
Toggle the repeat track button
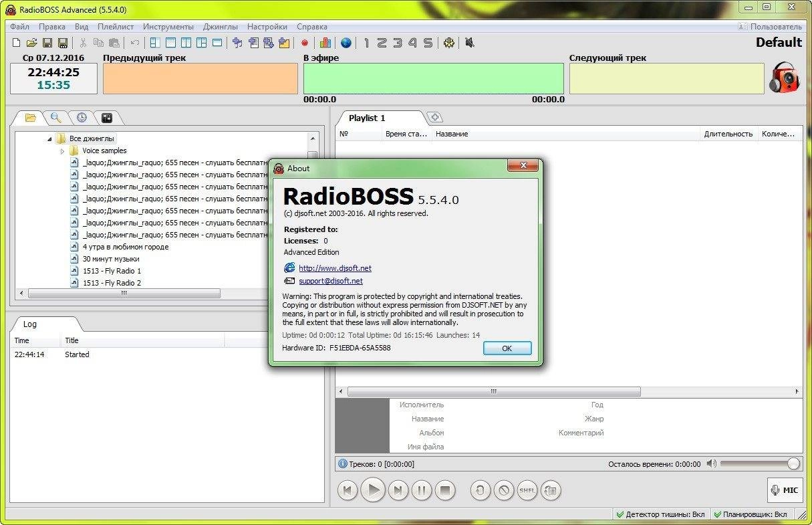[480, 491]
